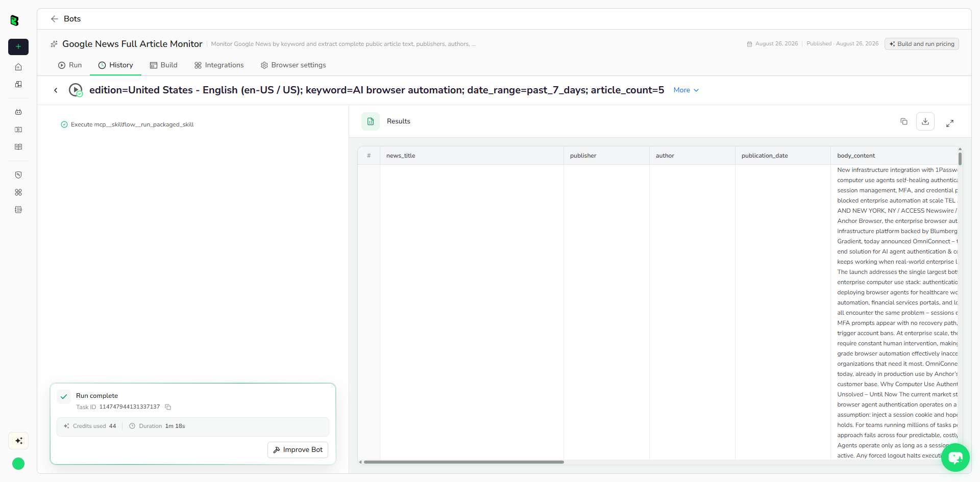The image size is (980, 482).
Task: Open the table reader sidebar icon
Action: [x=18, y=147]
